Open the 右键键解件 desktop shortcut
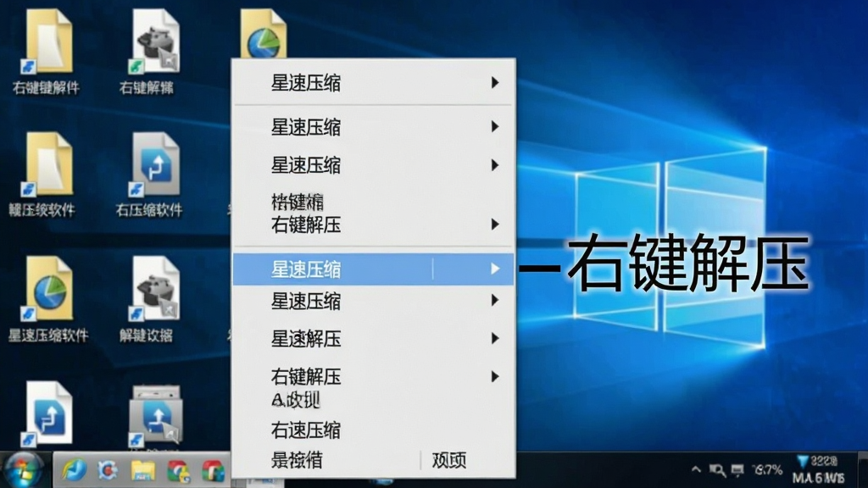Image resolution: width=868 pixels, height=488 pixels. [x=48, y=51]
